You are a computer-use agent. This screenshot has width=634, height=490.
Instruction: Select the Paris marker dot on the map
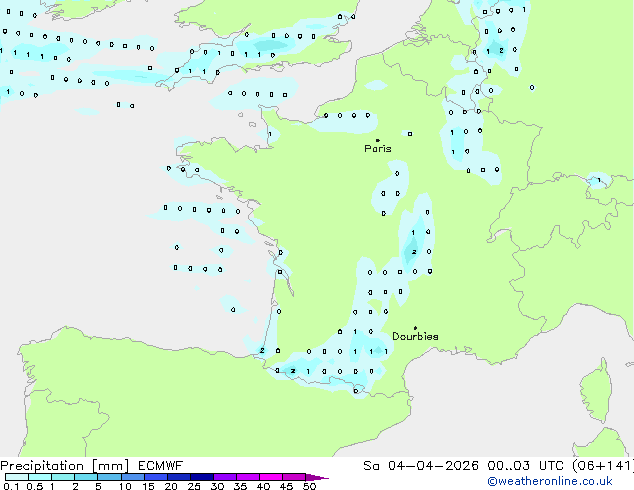tap(378, 140)
